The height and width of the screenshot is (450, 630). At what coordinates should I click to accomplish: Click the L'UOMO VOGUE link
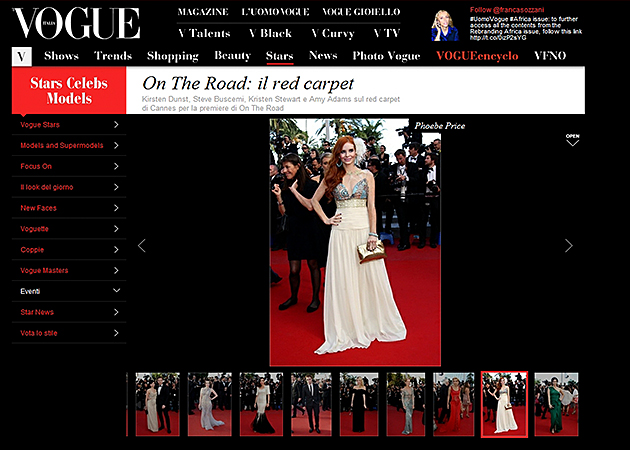pos(275,12)
